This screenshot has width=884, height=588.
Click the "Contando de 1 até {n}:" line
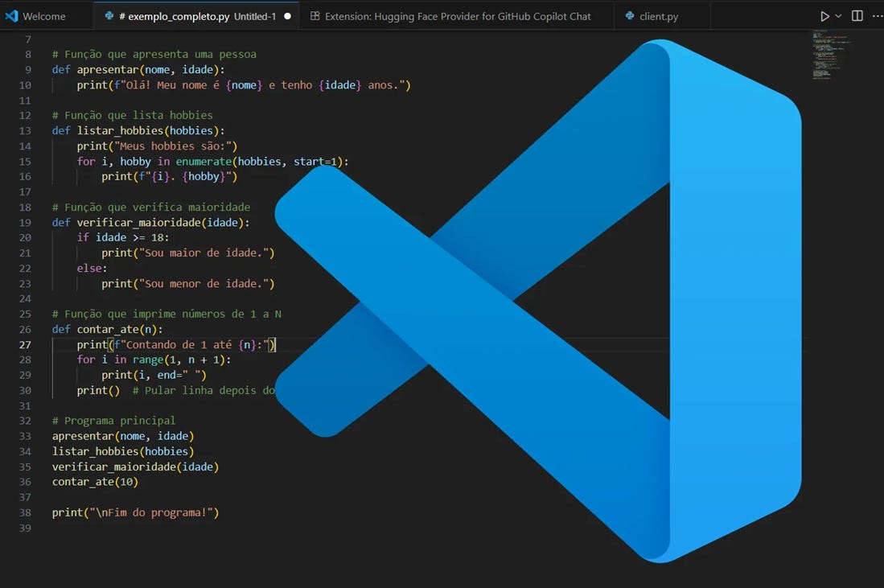[x=176, y=344]
